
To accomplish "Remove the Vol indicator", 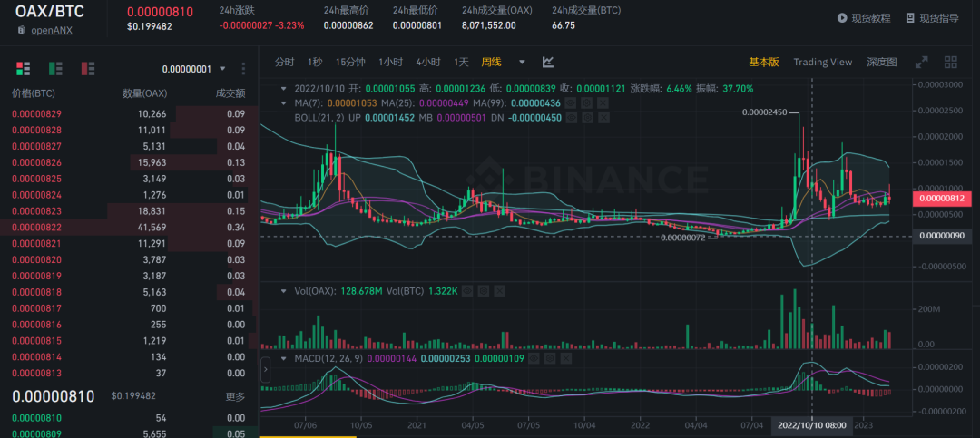I will (499, 291).
